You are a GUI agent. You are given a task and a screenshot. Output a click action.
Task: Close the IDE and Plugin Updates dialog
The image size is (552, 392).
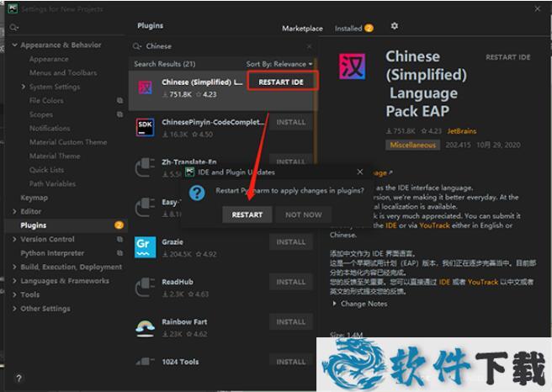point(360,172)
